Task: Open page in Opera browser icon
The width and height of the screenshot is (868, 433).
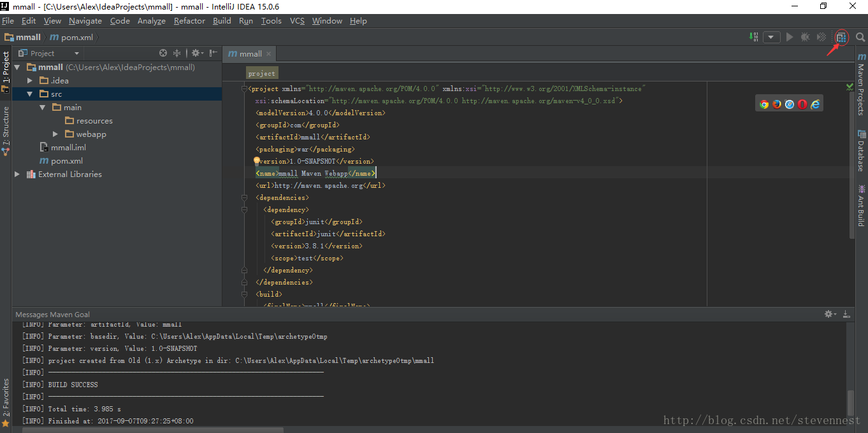Action: 802,104
